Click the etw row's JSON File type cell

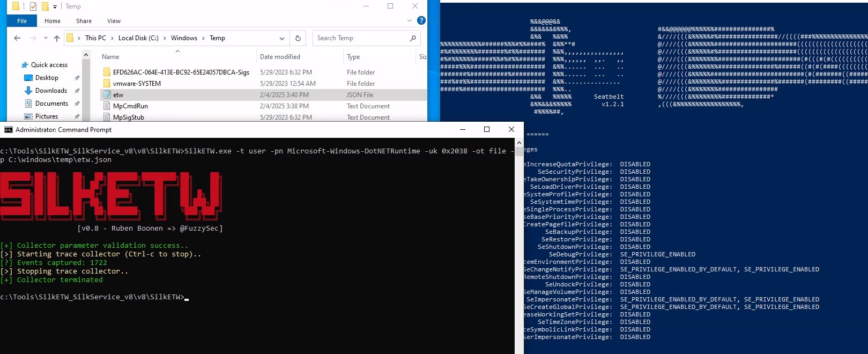(x=360, y=95)
